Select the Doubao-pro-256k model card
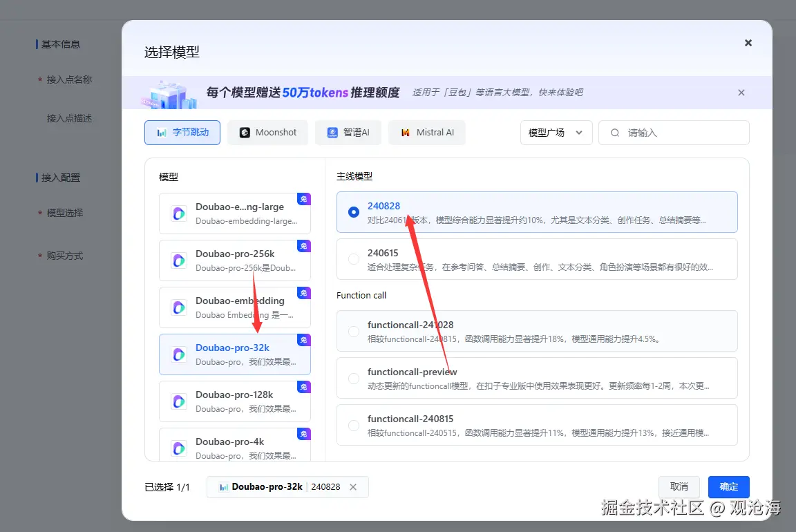The height and width of the screenshot is (532, 796). (x=234, y=260)
